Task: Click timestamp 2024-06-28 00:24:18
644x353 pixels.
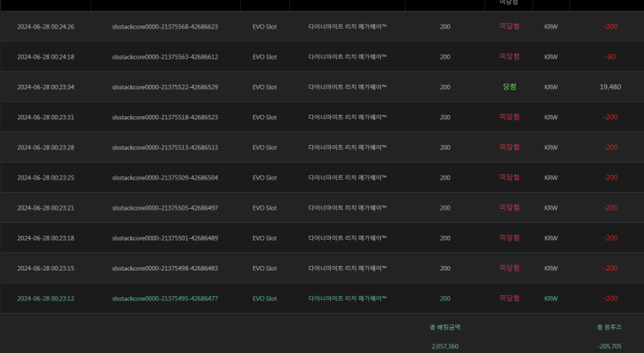Action: click(x=46, y=57)
